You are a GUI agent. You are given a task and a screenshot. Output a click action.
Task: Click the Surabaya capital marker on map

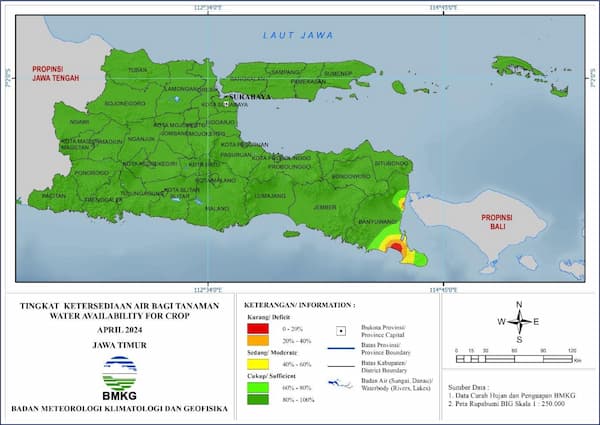(226, 103)
